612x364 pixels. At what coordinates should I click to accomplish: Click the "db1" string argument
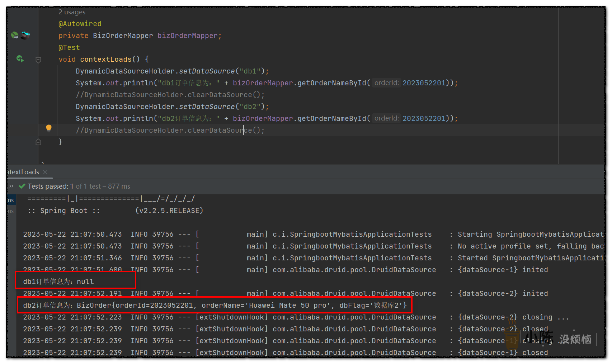[x=250, y=71]
